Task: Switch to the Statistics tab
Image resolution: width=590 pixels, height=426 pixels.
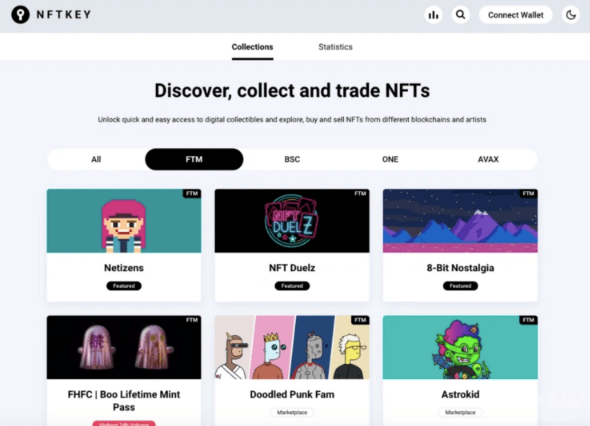Action: (x=335, y=47)
